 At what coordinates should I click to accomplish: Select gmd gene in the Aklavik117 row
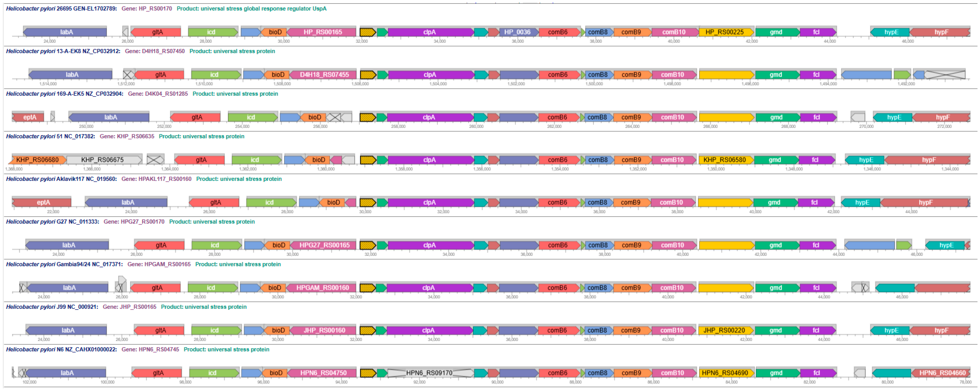tap(775, 203)
